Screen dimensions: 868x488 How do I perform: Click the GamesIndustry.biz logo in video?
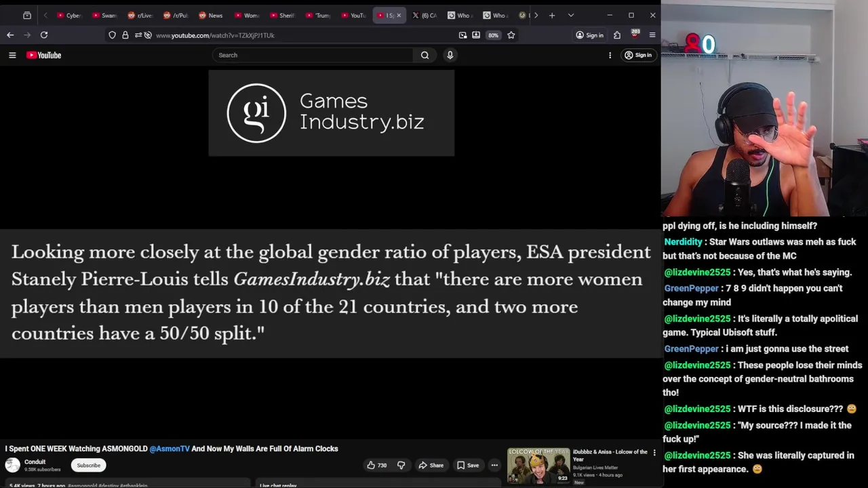coord(331,113)
